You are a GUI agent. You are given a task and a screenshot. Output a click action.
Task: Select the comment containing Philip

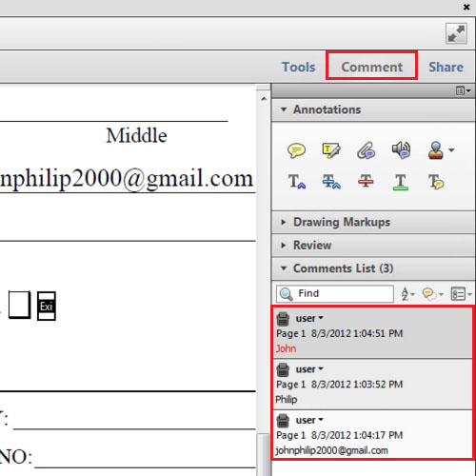(373, 385)
